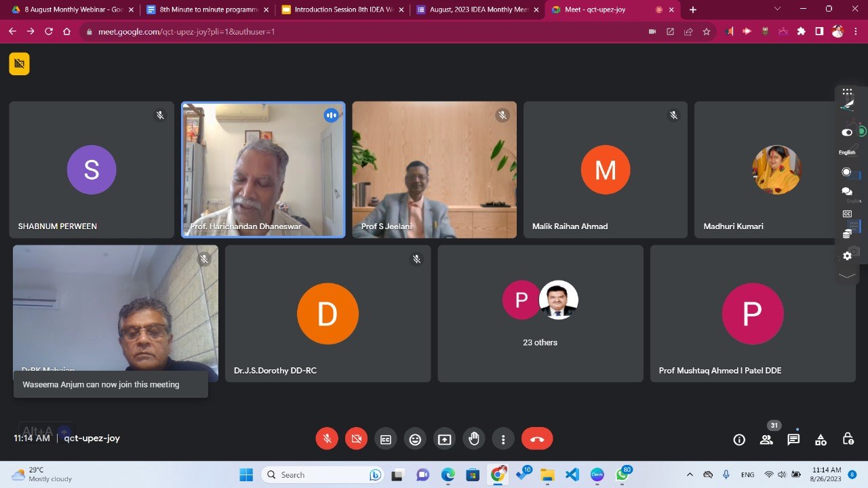Click the raise hand button

pos(473,439)
